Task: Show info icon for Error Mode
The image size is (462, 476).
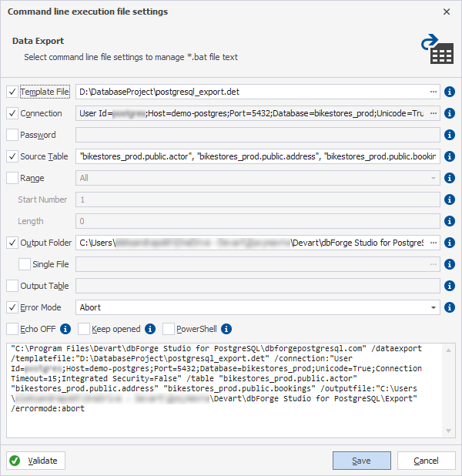Action: [449, 307]
